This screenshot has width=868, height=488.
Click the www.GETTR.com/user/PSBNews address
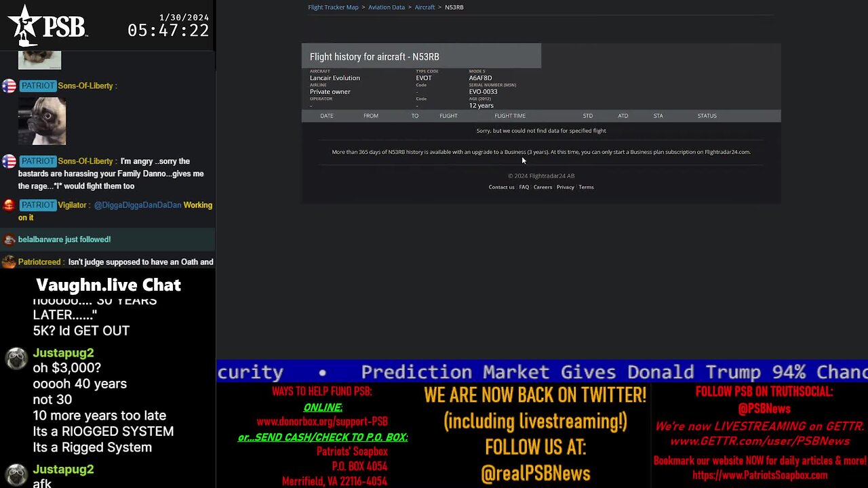(759, 441)
